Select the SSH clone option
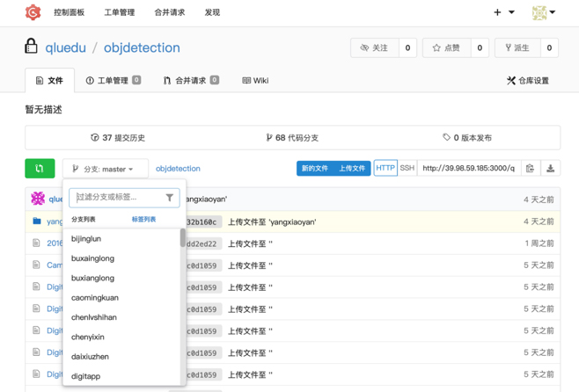The height and width of the screenshot is (392, 579). (x=407, y=168)
